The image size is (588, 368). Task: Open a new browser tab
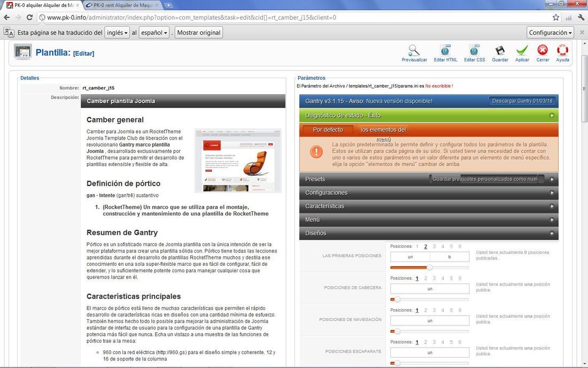pos(169,5)
